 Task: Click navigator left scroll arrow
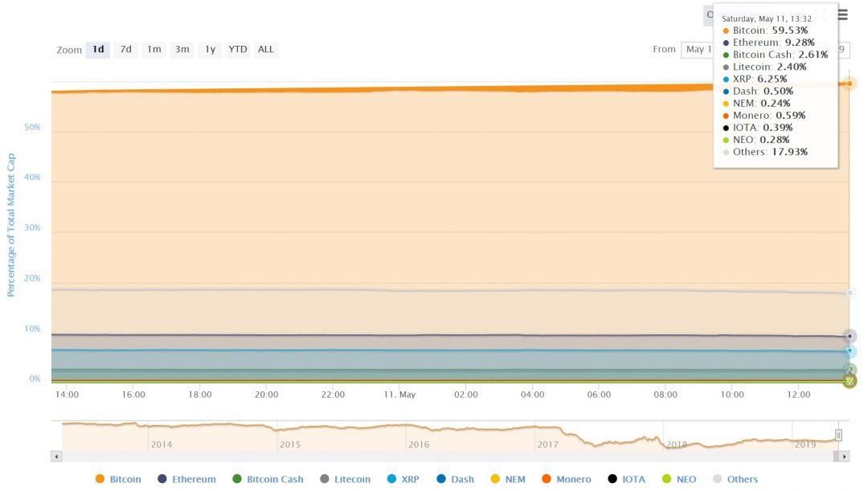(x=56, y=456)
